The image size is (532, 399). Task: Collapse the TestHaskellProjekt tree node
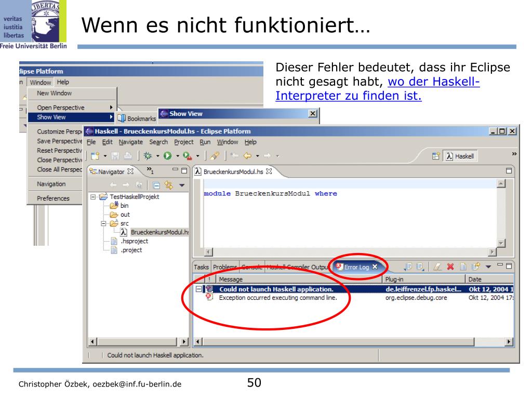point(93,197)
